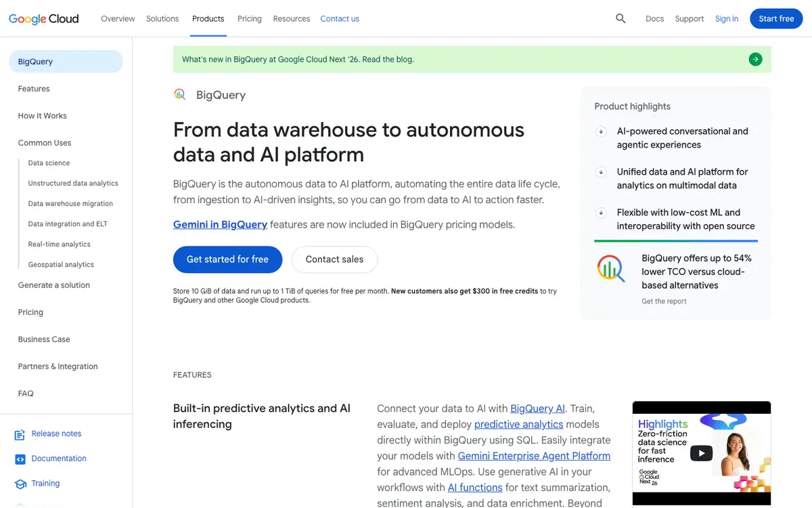Open the Resources menu

pos(292,19)
